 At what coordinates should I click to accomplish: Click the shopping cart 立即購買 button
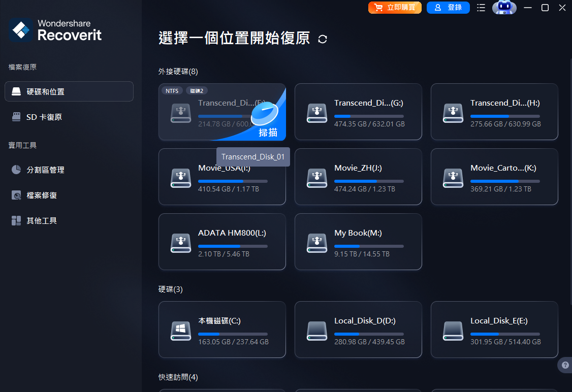coord(395,7)
